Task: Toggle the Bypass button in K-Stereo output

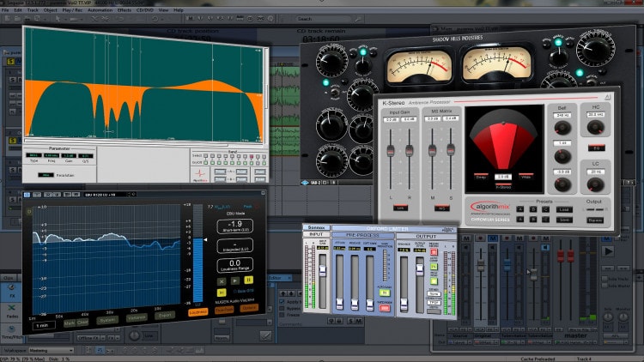Action: (595, 220)
